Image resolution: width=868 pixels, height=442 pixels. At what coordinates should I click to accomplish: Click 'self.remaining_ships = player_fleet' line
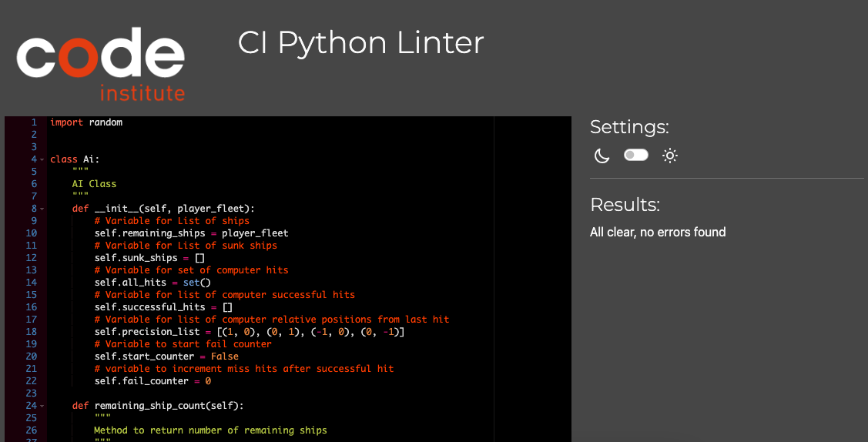pyautogui.click(x=191, y=233)
